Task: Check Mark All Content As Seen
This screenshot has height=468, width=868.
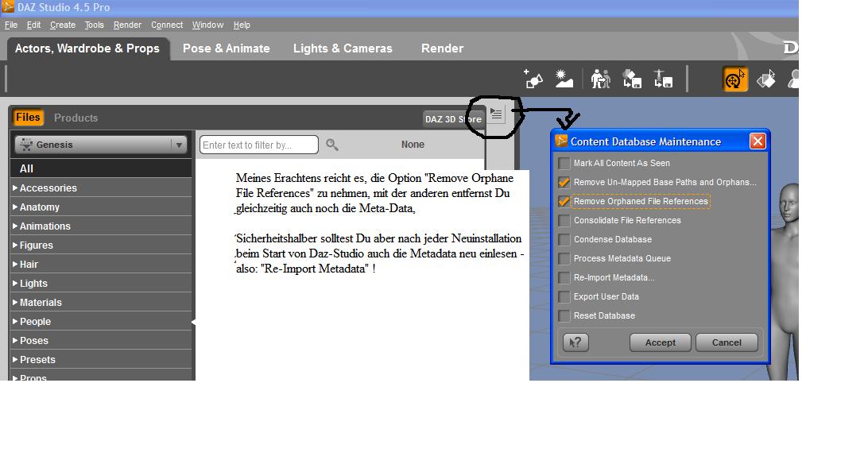Action: (x=564, y=163)
